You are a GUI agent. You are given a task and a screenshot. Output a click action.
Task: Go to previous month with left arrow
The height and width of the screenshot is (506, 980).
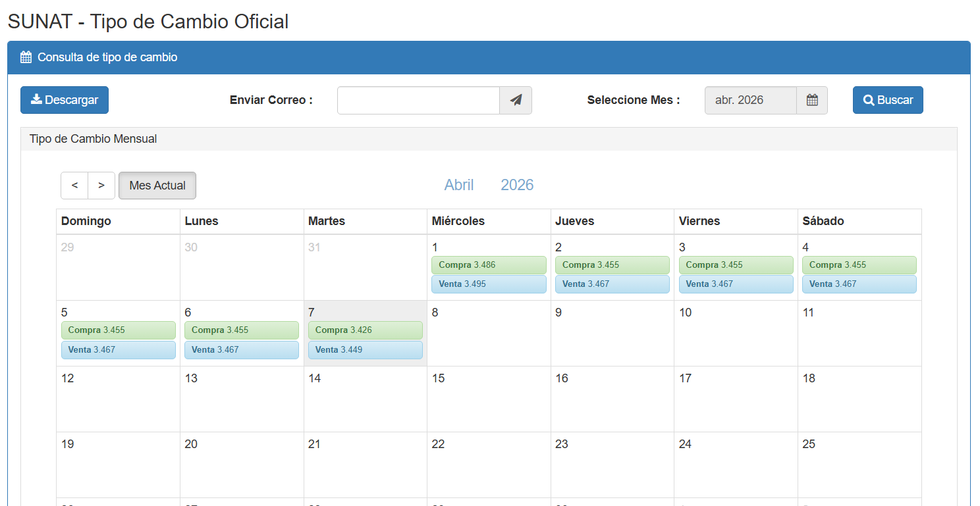tap(74, 186)
